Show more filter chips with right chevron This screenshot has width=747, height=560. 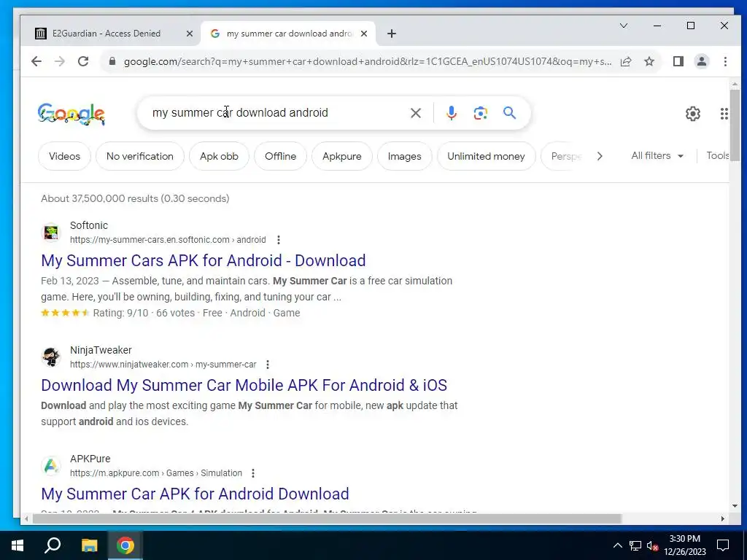click(600, 156)
